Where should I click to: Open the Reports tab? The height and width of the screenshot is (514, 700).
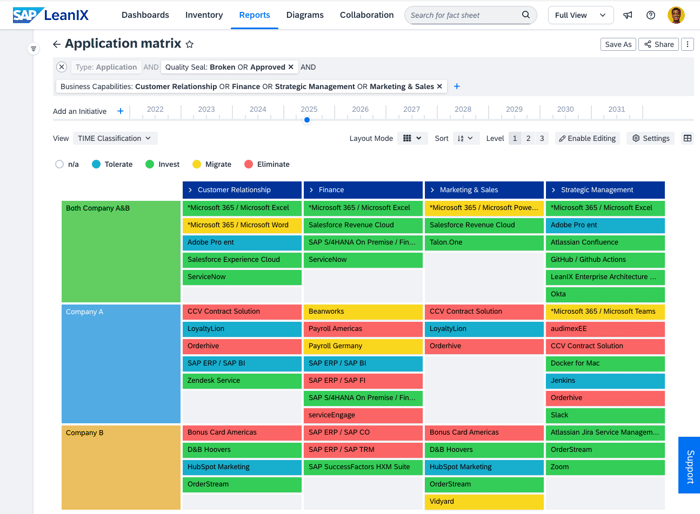254,15
